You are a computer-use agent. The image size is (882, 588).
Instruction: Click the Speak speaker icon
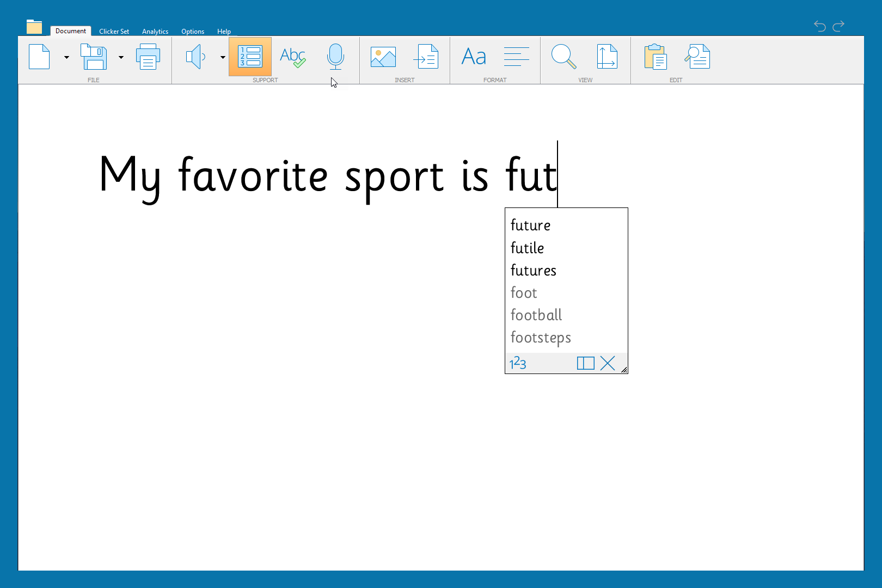195,57
